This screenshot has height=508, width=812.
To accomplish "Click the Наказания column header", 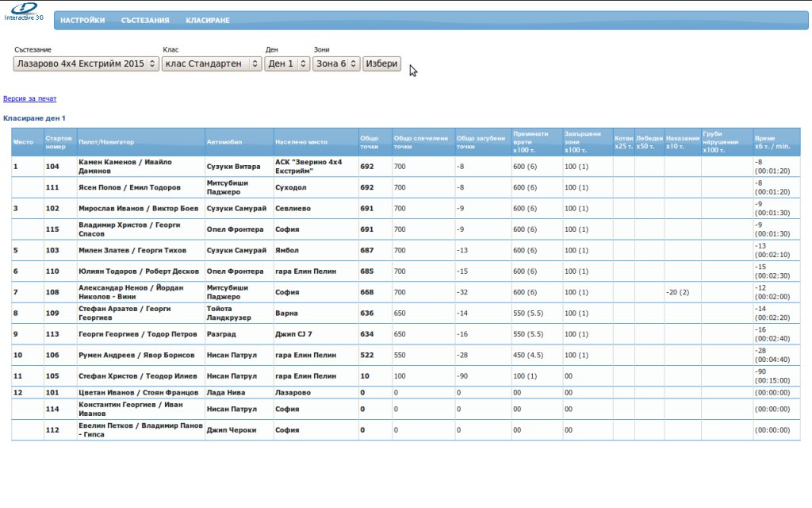I will (x=682, y=142).
